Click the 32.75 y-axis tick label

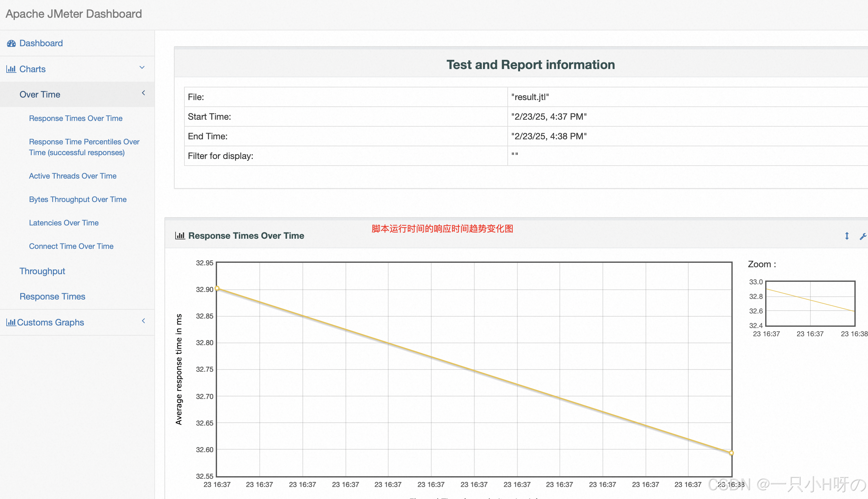204,370
